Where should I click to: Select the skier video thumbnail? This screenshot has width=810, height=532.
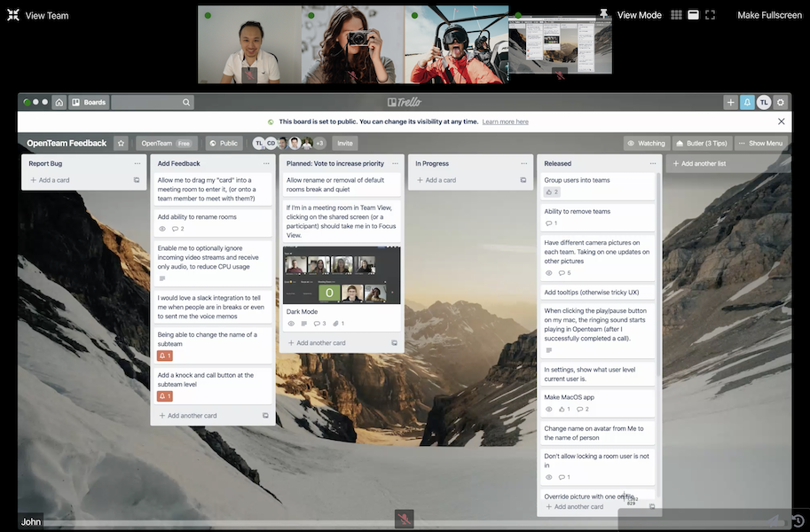coord(456,44)
